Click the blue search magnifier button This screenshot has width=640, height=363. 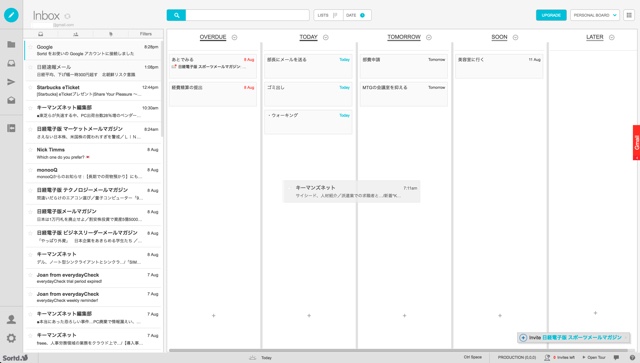pyautogui.click(x=176, y=15)
